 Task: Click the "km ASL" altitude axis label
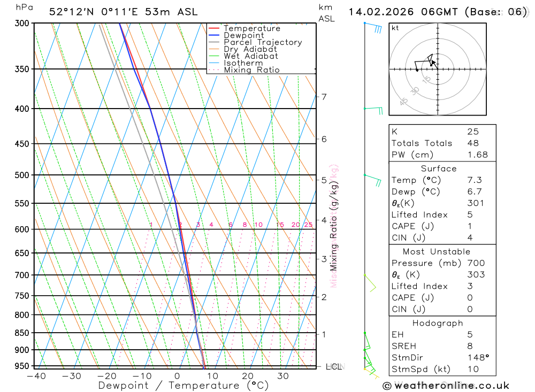tap(326, 13)
